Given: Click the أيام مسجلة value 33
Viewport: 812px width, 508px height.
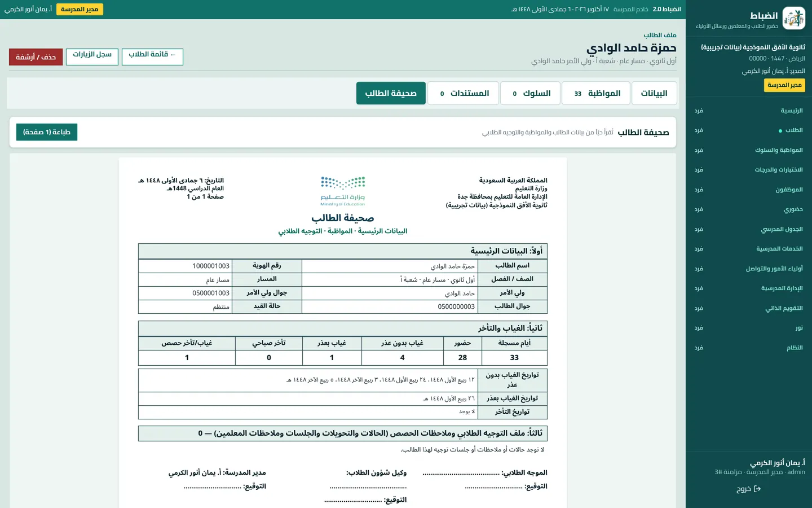Looking at the screenshot, I should (x=514, y=357).
